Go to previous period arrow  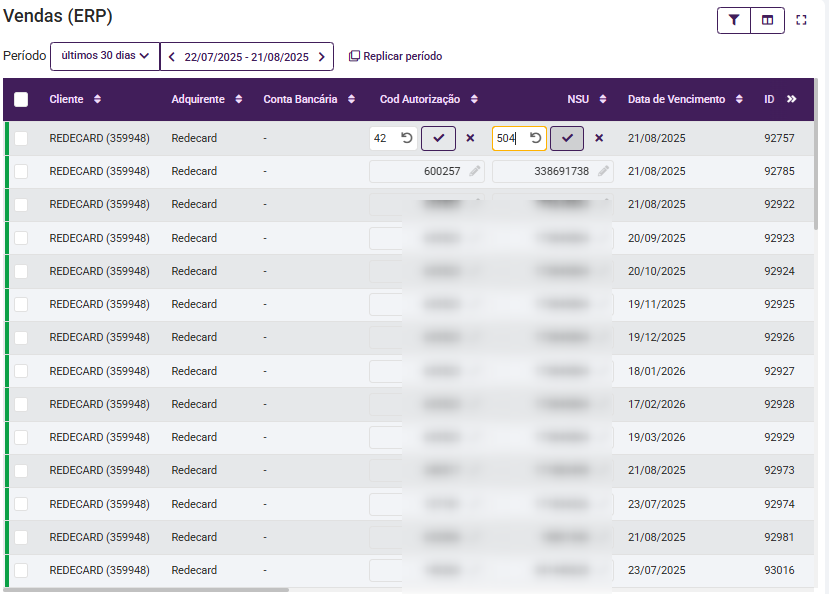tap(172, 57)
